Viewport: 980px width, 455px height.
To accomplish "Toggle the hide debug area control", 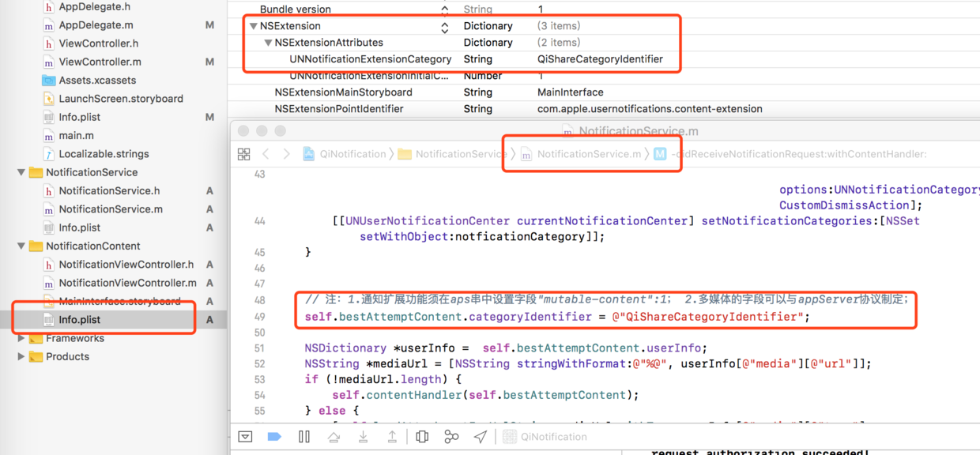I will pos(245,436).
